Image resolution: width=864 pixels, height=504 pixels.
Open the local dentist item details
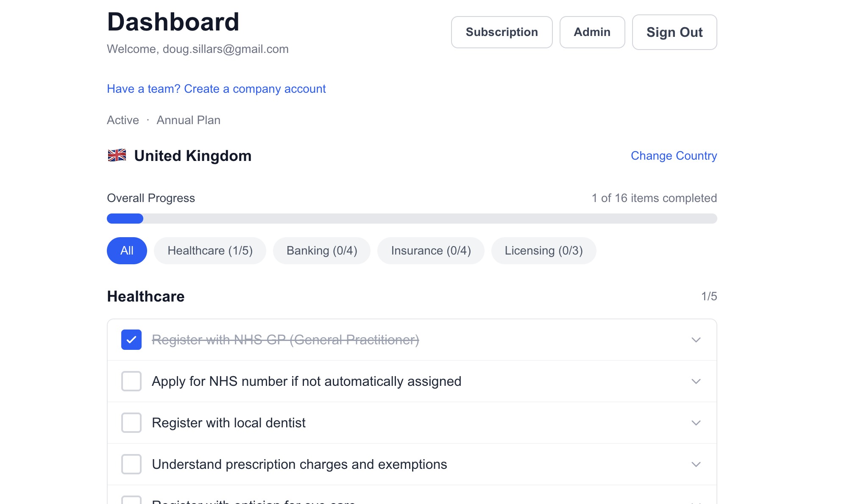point(695,422)
